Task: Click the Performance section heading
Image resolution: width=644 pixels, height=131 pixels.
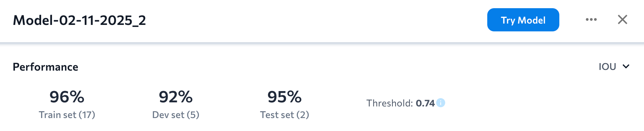Action: pos(46,67)
